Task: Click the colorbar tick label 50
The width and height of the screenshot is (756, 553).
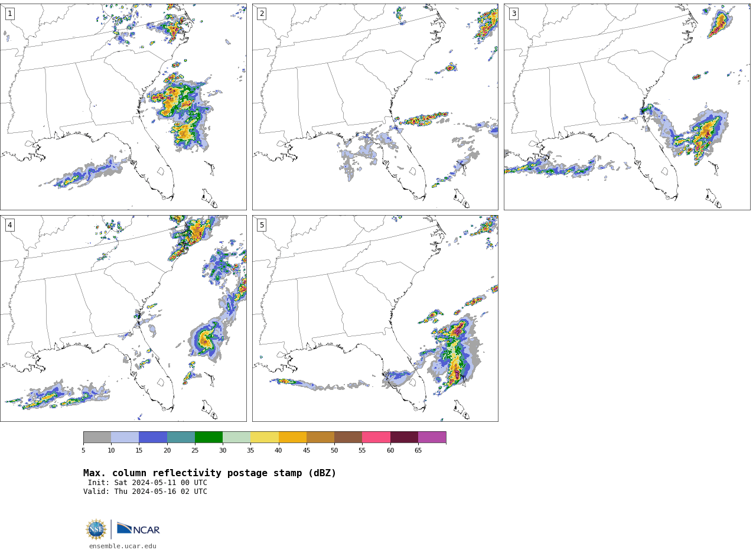Action: (334, 451)
